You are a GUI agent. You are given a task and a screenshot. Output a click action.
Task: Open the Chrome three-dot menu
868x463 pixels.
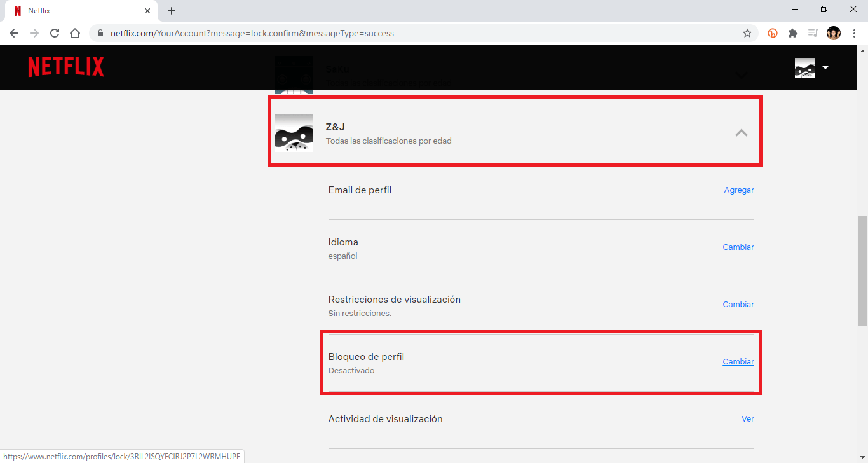[x=854, y=33]
